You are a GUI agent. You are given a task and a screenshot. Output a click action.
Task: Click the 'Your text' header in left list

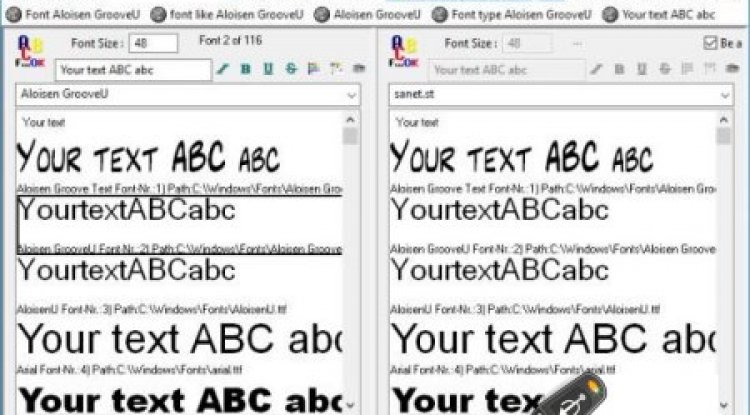click(x=44, y=122)
